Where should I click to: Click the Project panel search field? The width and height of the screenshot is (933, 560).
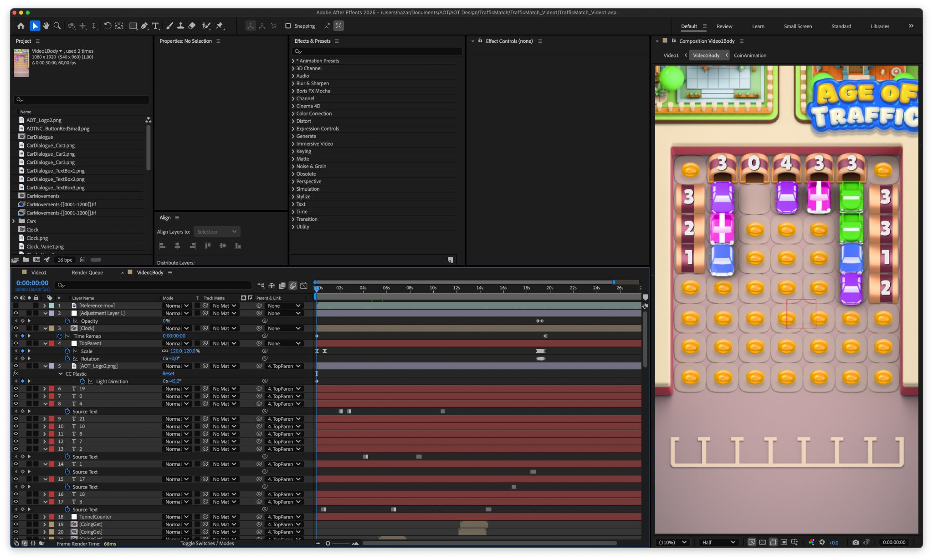pyautogui.click(x=82, y=100)
